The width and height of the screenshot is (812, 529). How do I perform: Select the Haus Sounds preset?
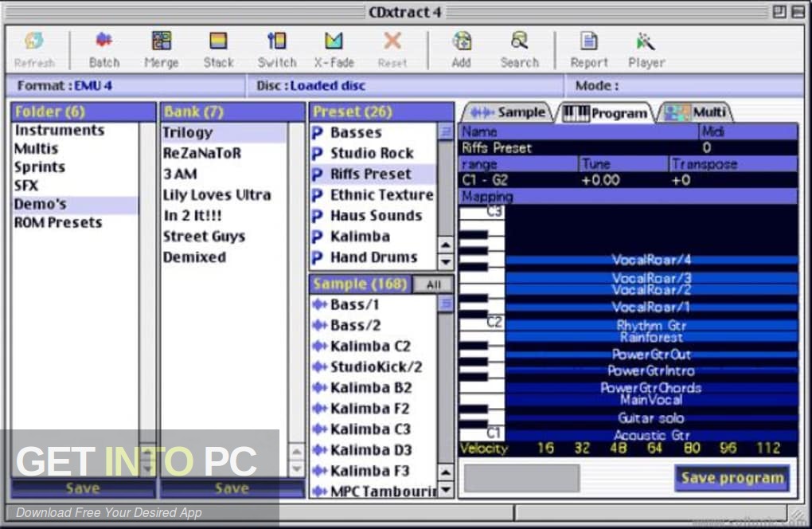(x=373, y=216)
